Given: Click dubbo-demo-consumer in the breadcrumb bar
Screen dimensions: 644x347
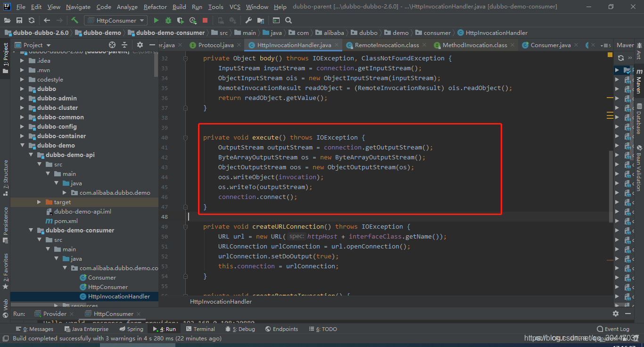Looking at the screenshot, I should [x=170, y=33].
